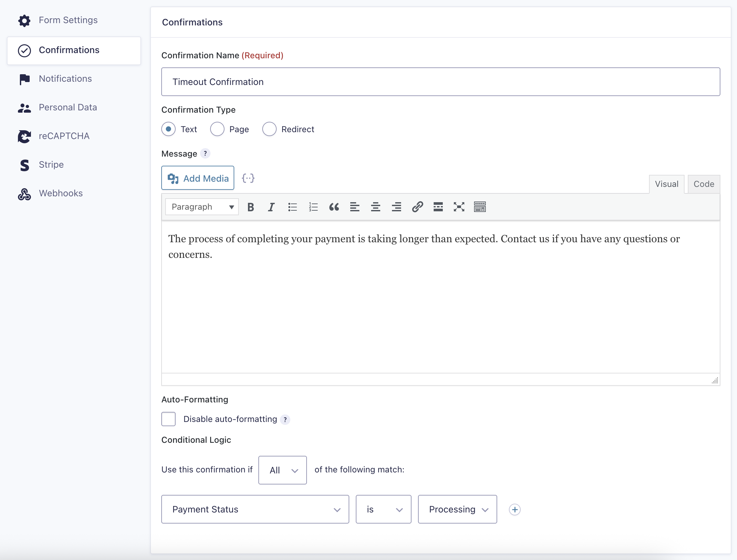The image size is (737, 560).
Task: Open the merge tags selector icon
Action: (248, 178)
